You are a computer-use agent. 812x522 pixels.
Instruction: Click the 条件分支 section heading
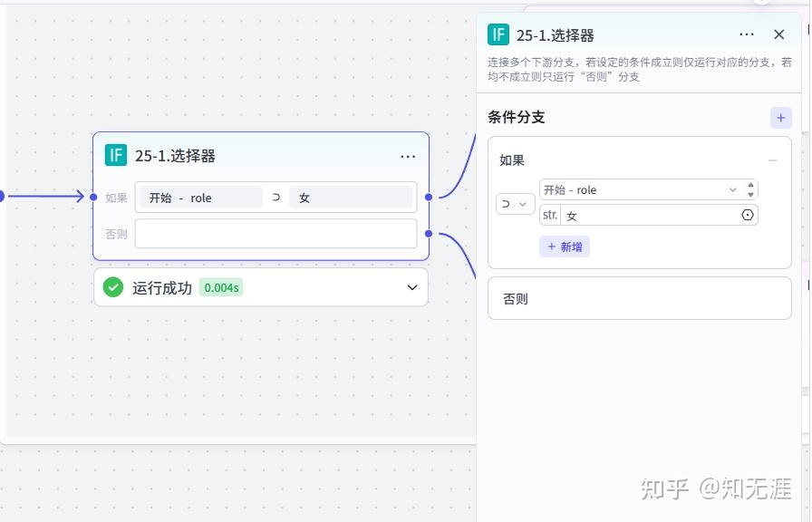[x=517, y=117]
